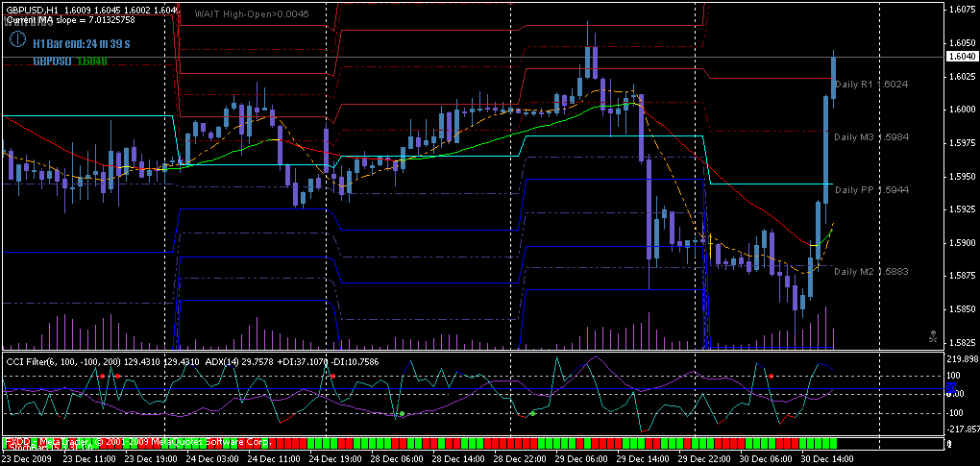This screenshot has height=466, width=980.
Task: Click the 1.5875 price scale value
Action: point(963,276)
